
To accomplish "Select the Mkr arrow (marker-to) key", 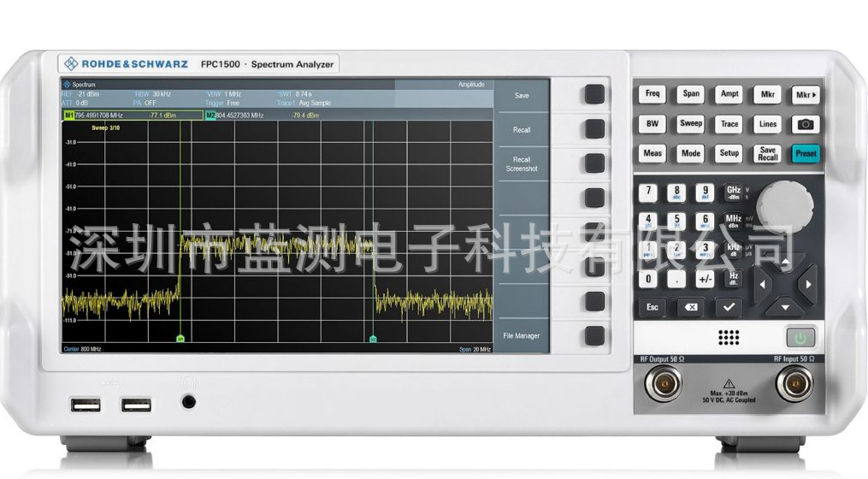I will [806, 95].
